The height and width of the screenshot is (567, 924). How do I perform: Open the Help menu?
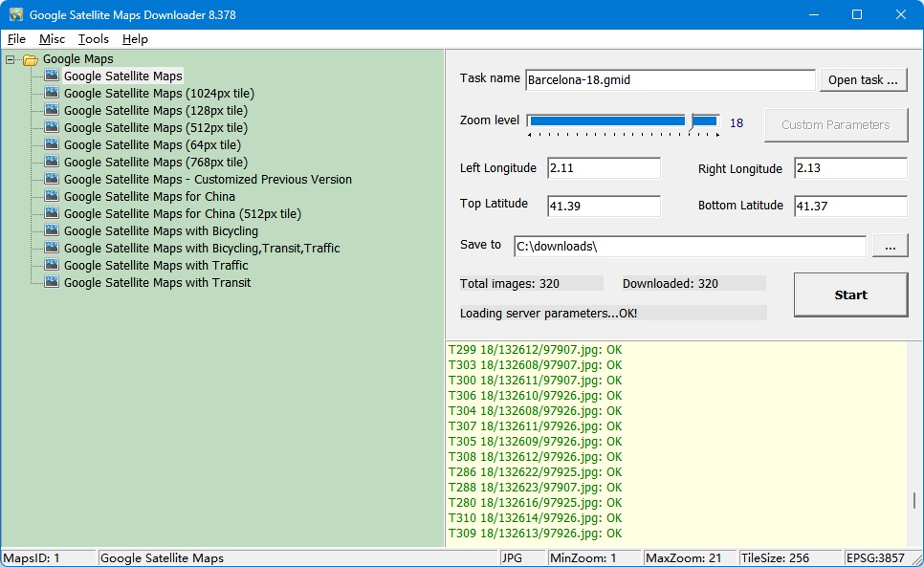pyautogui.click(x=135, y=39)
